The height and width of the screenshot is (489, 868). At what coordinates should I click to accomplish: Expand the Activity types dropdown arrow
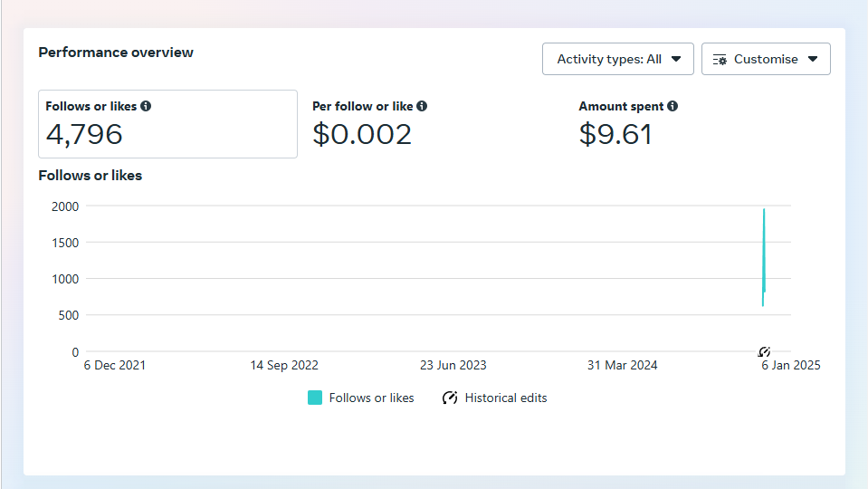point(676,59)
